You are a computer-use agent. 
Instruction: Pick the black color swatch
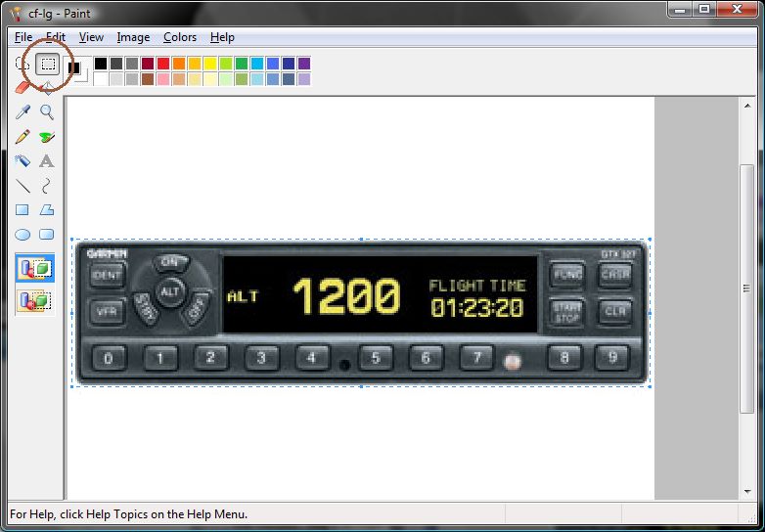[101, 64]
